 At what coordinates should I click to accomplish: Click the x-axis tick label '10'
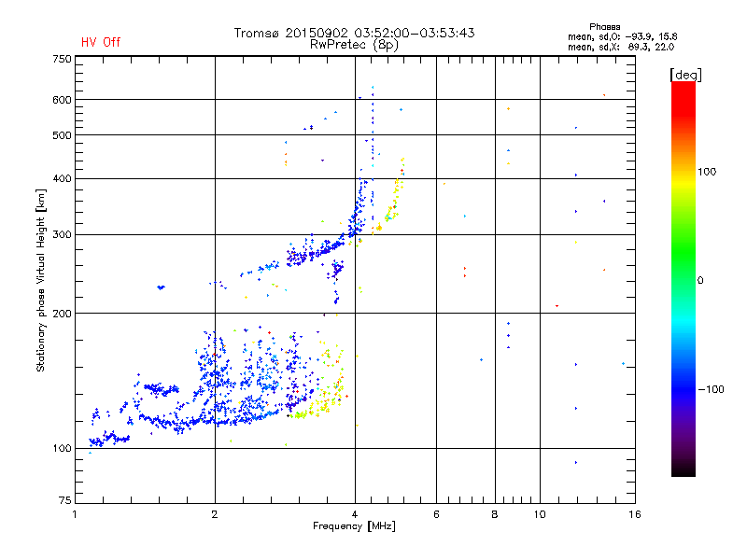pyautogui.click(x=540, y=514)
